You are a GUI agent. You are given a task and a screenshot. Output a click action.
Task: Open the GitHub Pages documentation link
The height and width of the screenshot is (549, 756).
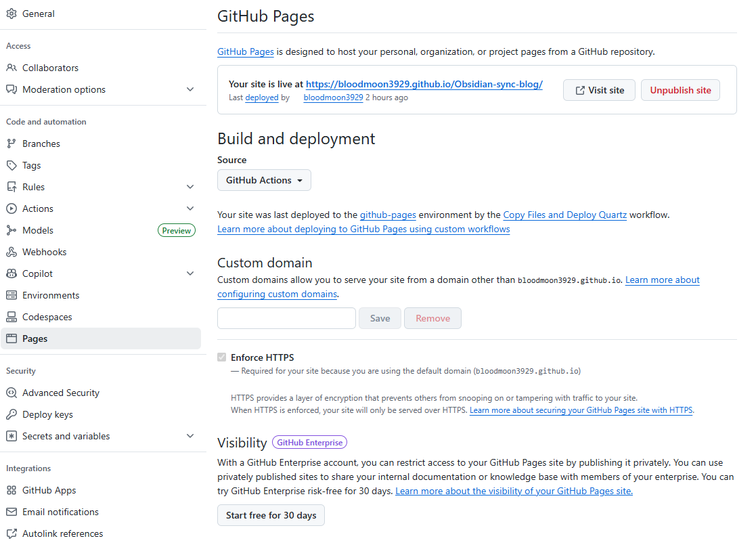[x=246, y=51]
